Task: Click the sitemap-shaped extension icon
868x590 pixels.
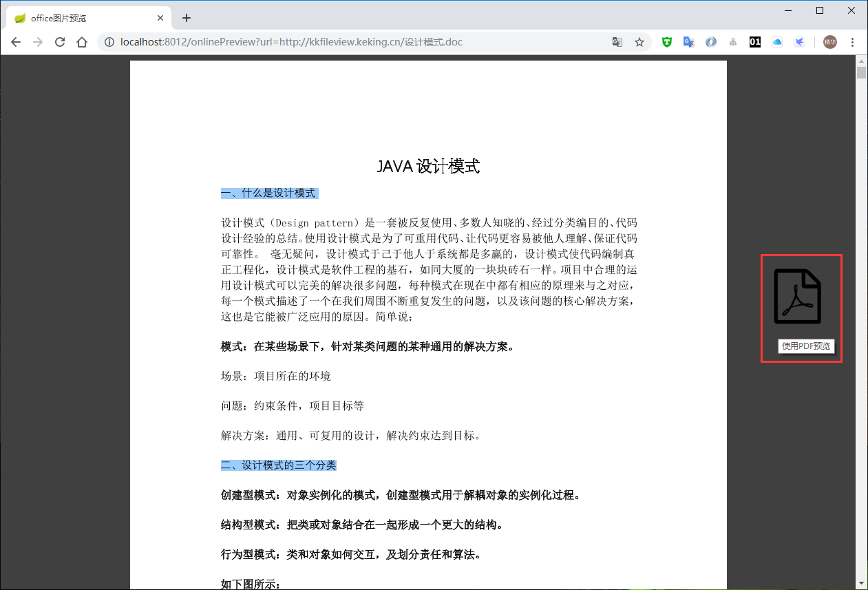Action: point(732,42)
